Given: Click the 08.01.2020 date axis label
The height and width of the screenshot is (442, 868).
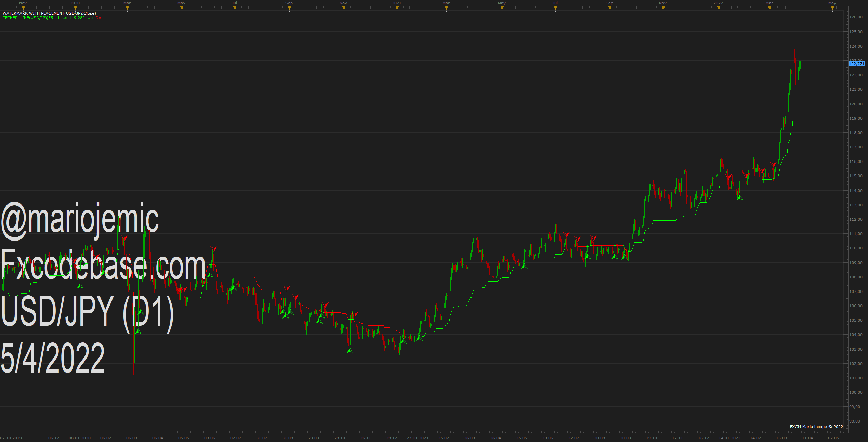Looking at the screenshot, I should 80,438.
